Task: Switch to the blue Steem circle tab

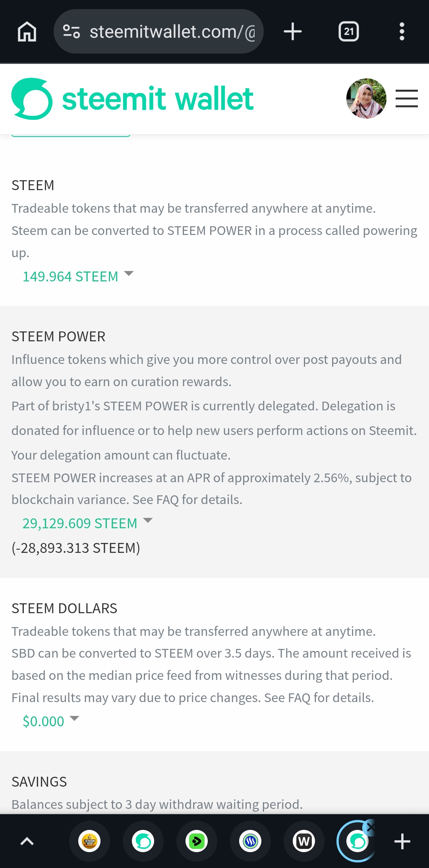Action: [x=250, y=841]
